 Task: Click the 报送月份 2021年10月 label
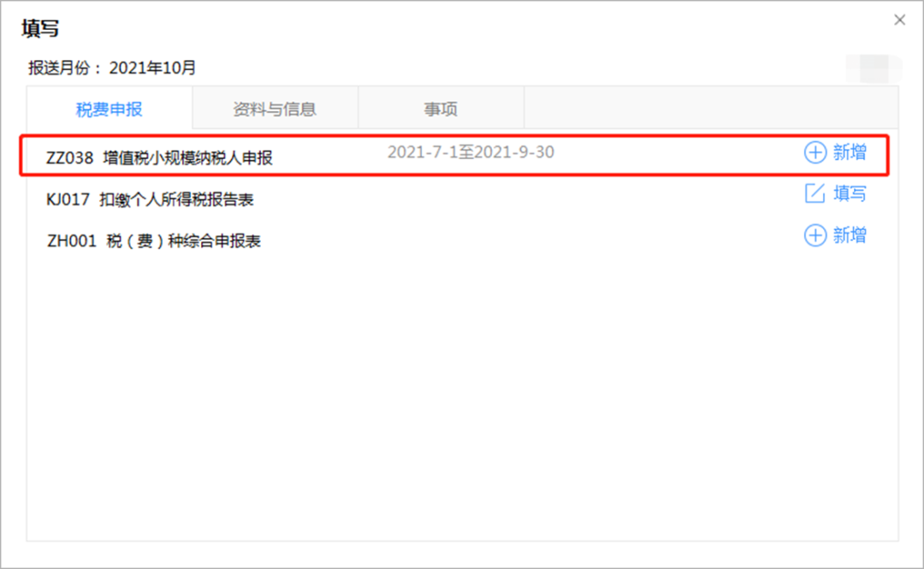[x=112, y=68]
